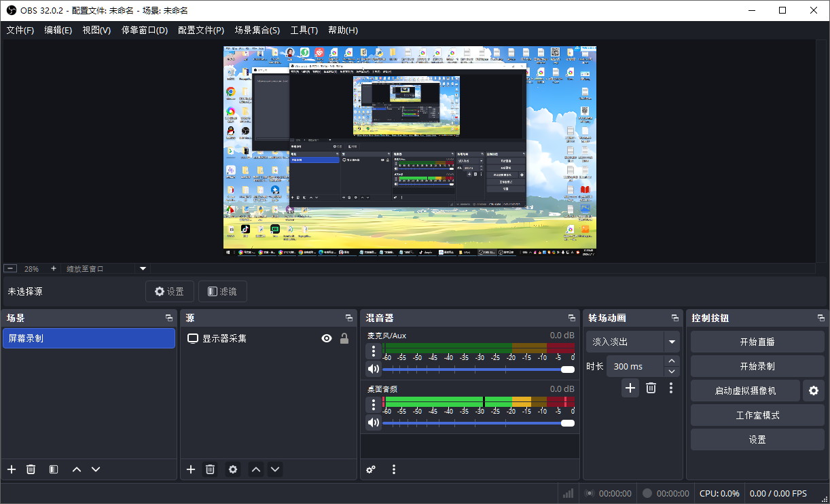Image resolution: width=830 pixels, height=504 pixels.
Task: Open the 工具(T) menu
Action: click(x=304, y=30)
